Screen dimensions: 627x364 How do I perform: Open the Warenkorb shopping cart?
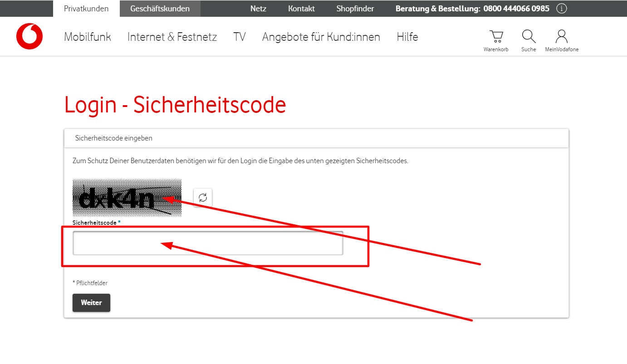click(496, 40)
